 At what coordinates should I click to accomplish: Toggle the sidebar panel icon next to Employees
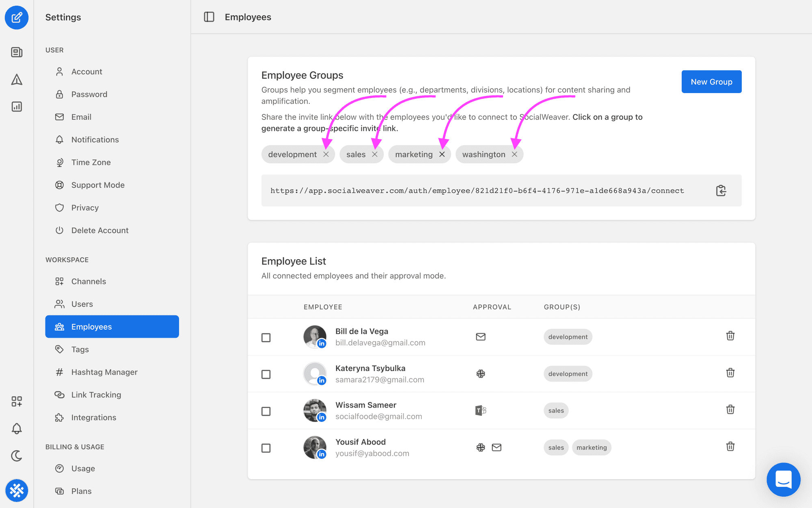click(x=209, y=17)
